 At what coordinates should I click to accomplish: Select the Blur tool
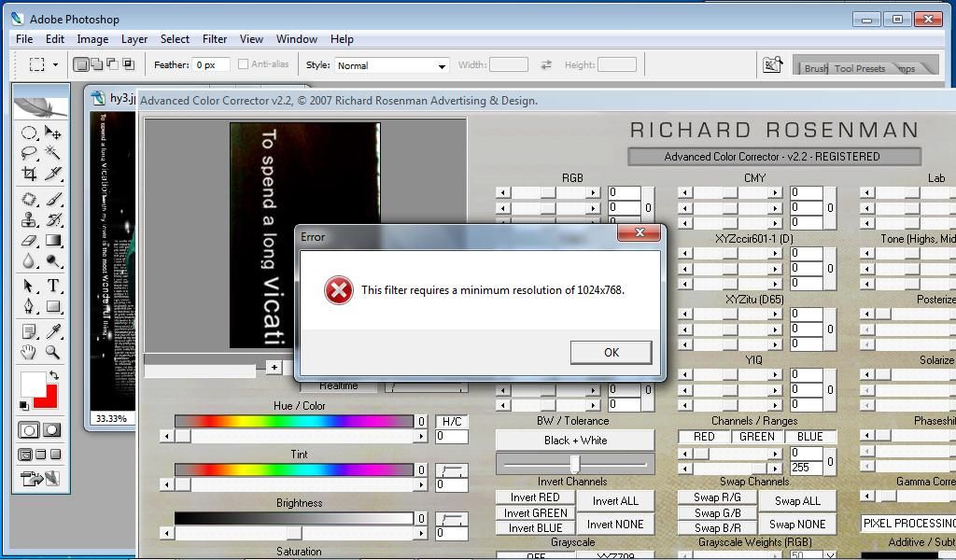(29, 260)
